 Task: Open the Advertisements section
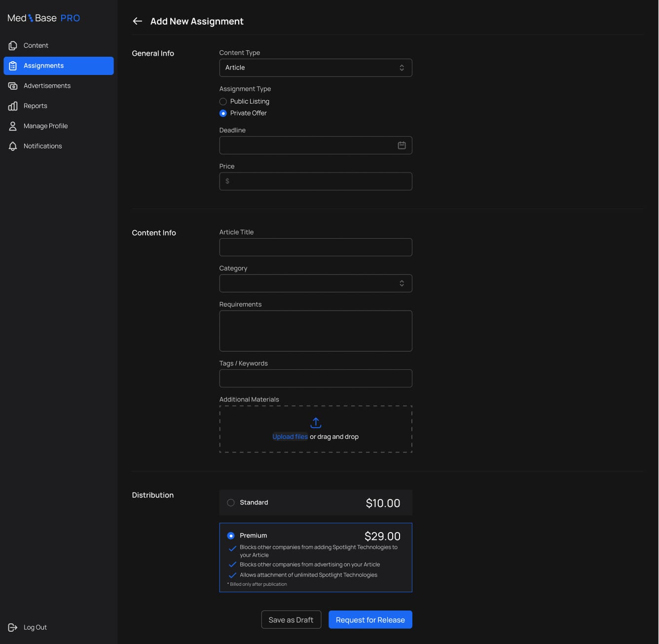point(59,86)
